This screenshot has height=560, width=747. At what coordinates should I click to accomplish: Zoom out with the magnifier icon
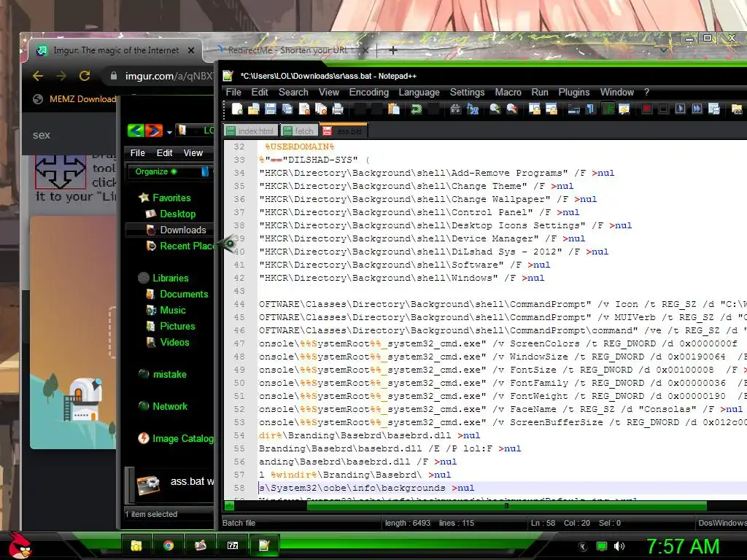pos(512,109)
